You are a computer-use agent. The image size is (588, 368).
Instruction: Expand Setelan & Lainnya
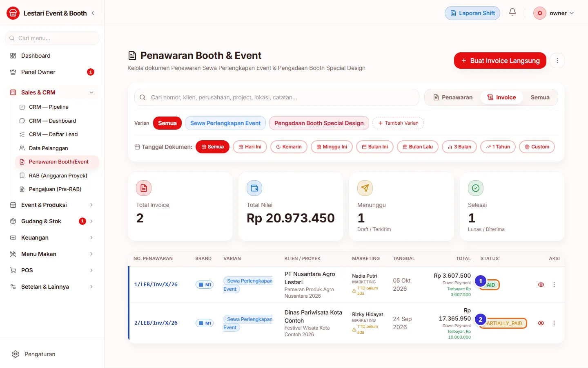pos(52,287)
